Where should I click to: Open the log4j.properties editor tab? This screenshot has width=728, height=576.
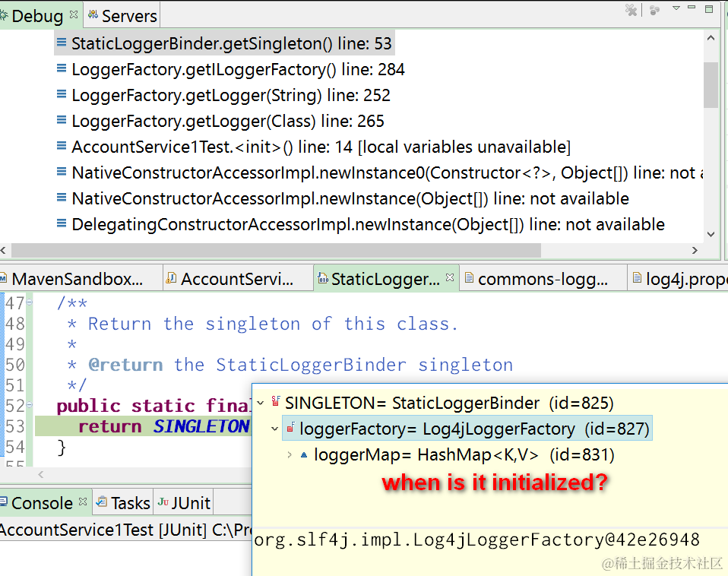coord(679,279)
